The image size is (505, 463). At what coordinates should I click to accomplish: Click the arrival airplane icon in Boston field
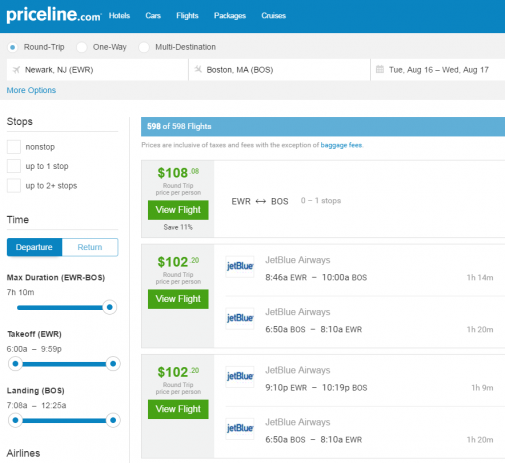pos(198,69)
